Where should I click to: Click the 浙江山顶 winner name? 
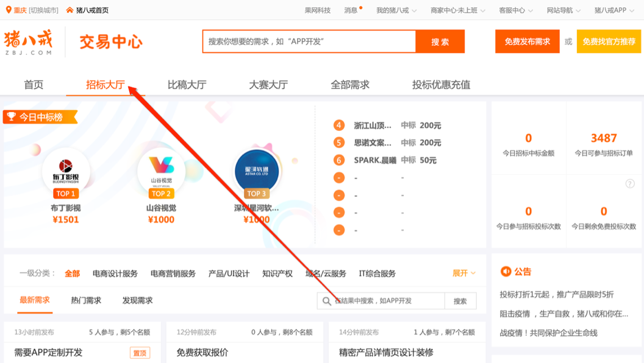click(x=373, y=125)
